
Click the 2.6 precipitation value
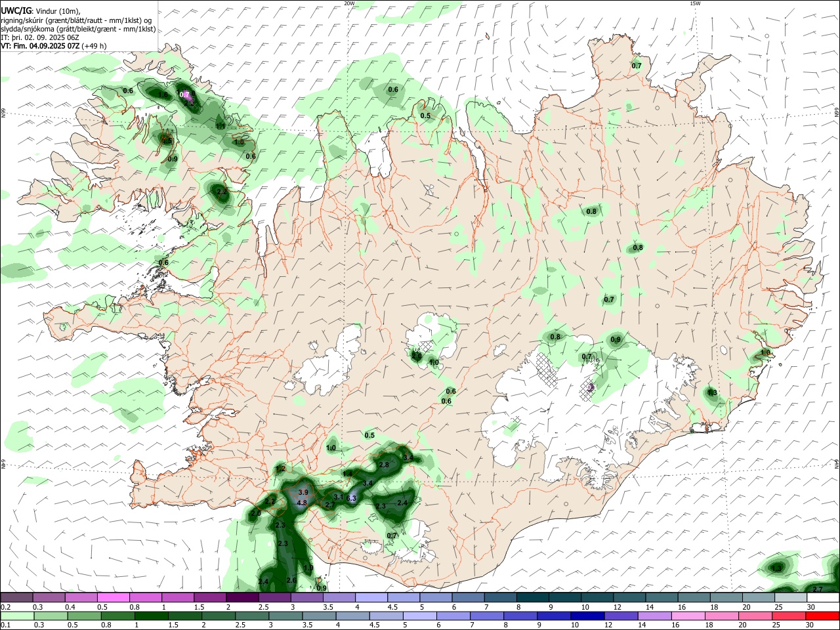[x=291, y=581]
